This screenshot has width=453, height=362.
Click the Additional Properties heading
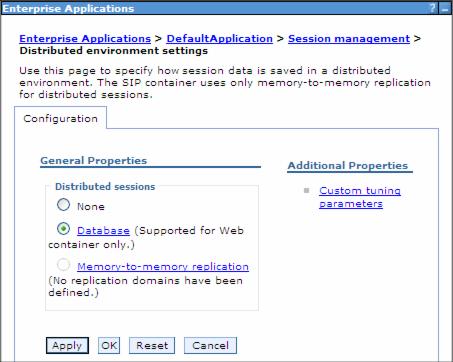pos(348,166)
